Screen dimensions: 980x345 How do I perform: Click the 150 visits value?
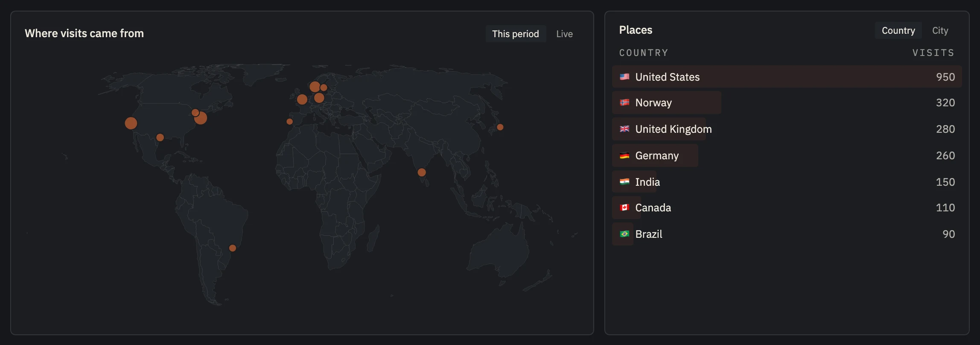point(945,182)
